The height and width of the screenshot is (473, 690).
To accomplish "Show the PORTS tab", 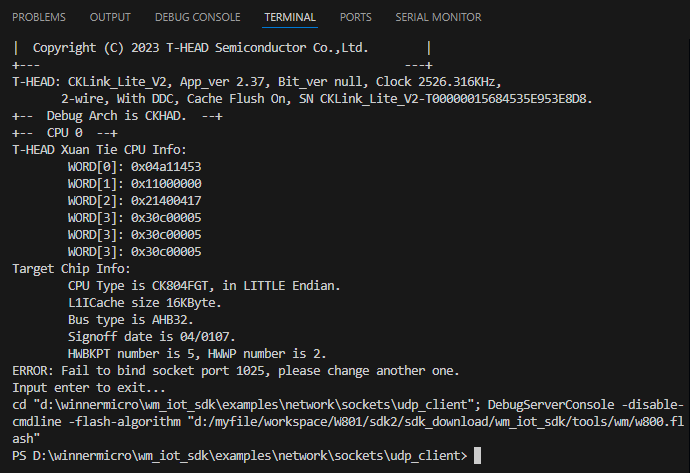I will pos(356,17).
